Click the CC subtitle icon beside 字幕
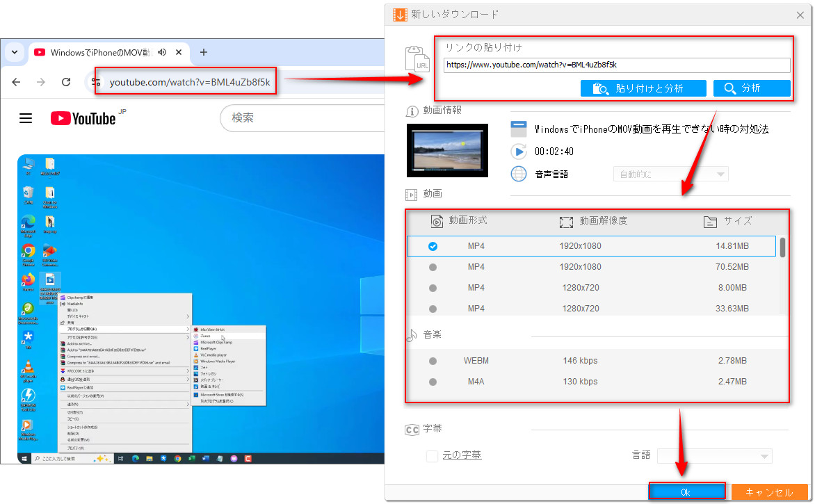Image resolution: width=815 pixels, height=504 pixels. [x=412, y=429]
